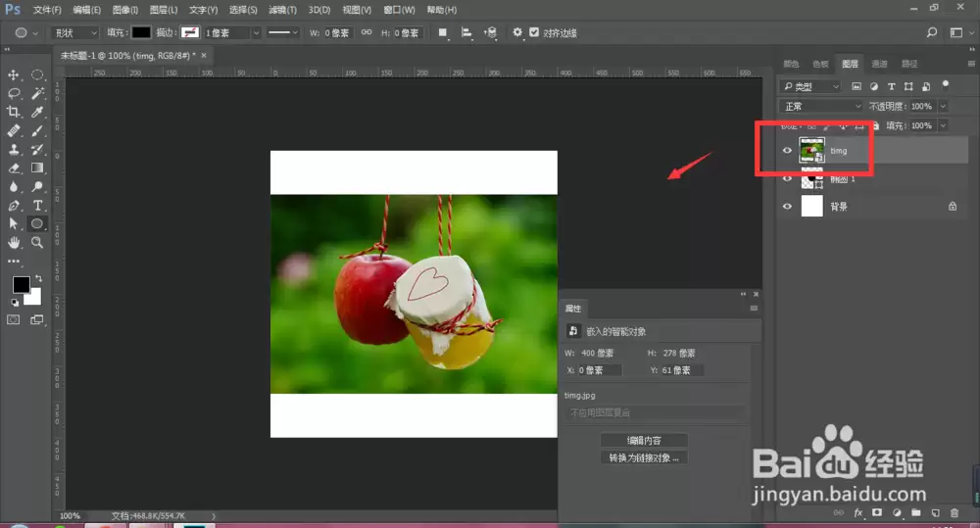Select the Spot Healing Brush tool
980x528 pixels.
[13, 130]
